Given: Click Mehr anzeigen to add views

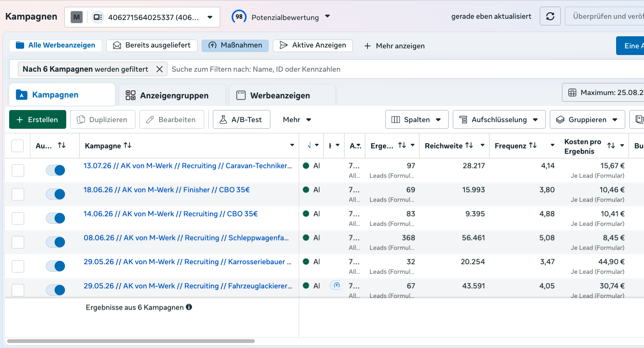Looking at the screenshot, I should point(394,46).
